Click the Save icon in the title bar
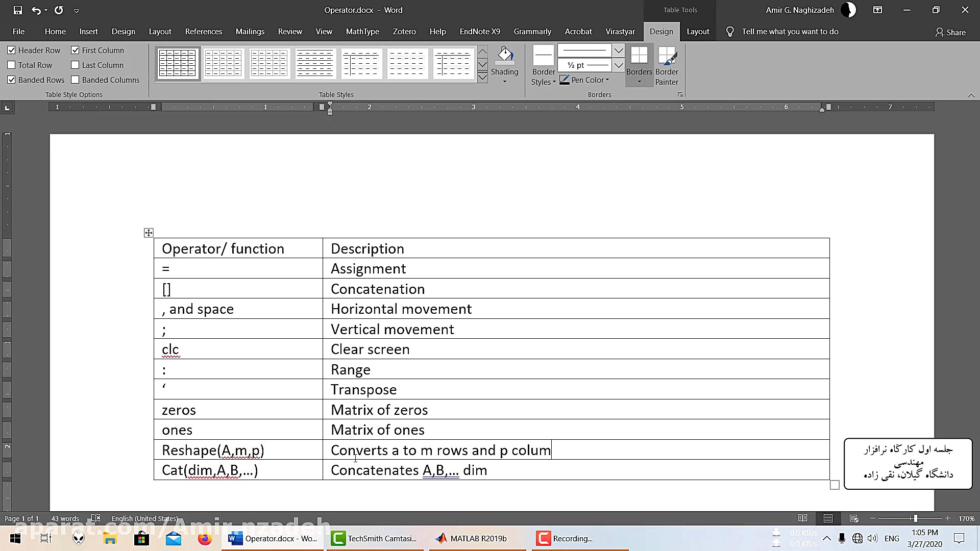Screen dimensions: 980x551 (x=17, y=10)
